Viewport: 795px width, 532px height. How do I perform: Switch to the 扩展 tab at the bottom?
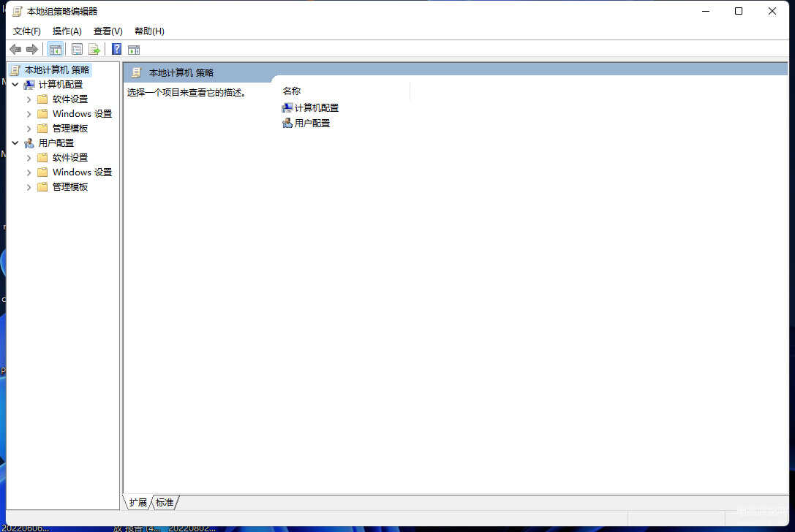[x=138, y=503]
